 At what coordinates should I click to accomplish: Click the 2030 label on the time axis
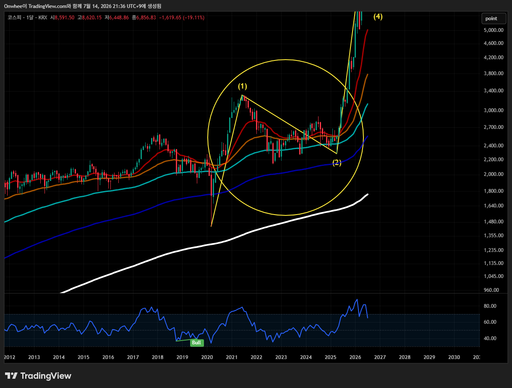[x=454, y=357]
